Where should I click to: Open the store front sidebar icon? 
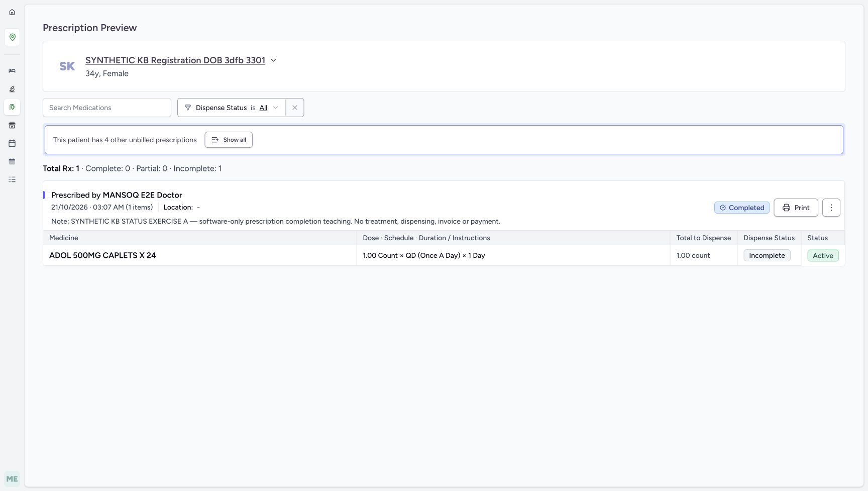(x=12, y=125)
